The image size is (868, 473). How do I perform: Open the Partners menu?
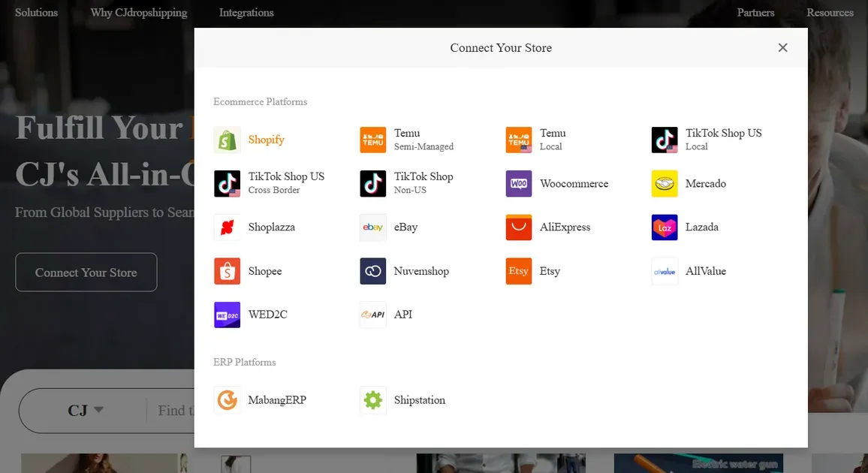point(755,12)
